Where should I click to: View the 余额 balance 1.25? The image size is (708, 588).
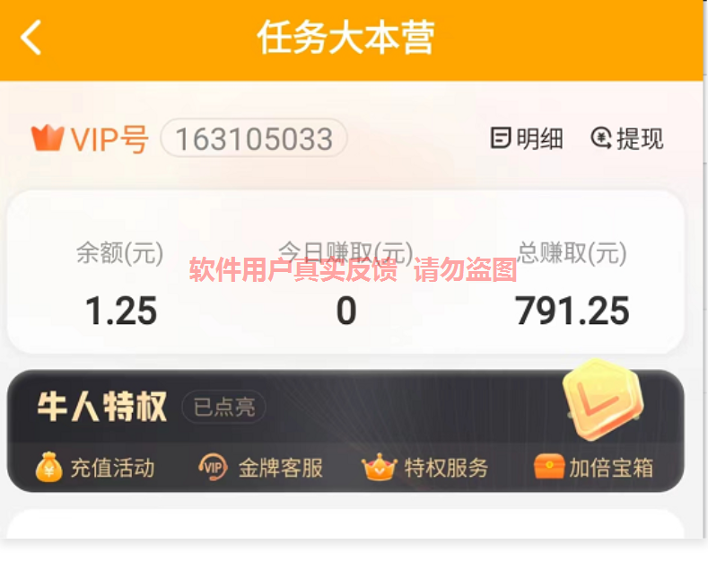click(121, 311)
